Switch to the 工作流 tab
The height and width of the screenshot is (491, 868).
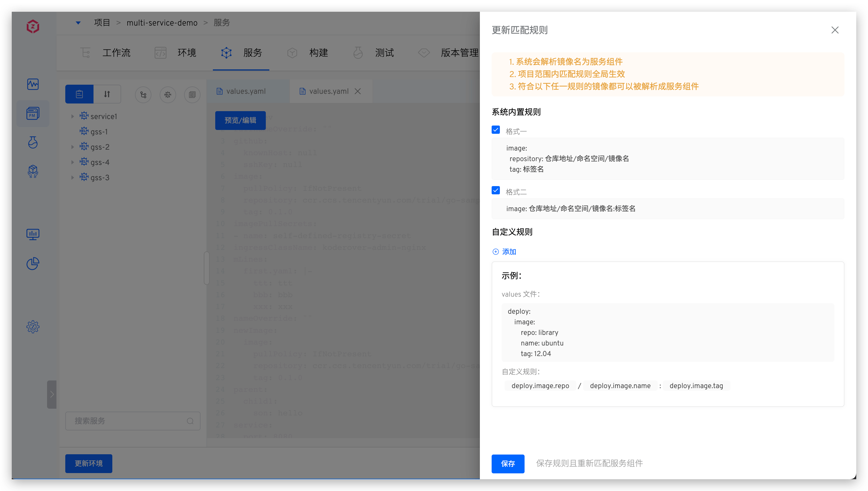(116, 53)
